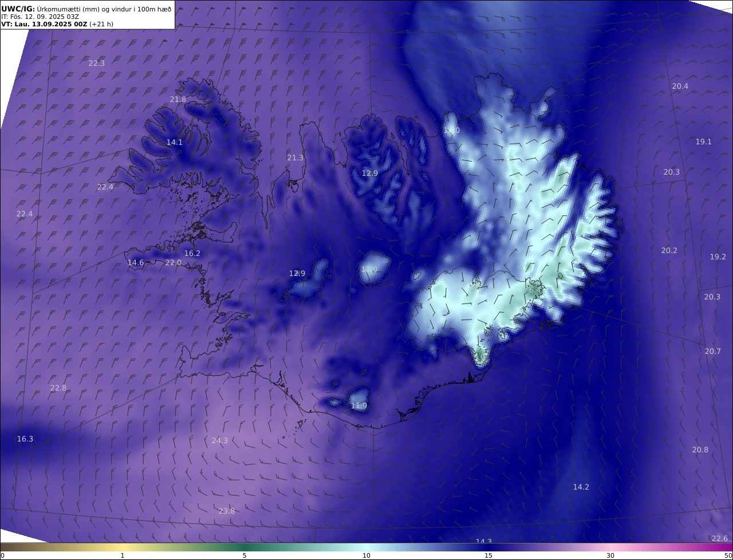The height and width of the screenshot is (560, 733).
Task: Click the 11.9 value on the glacier
Action: point(359,406)
